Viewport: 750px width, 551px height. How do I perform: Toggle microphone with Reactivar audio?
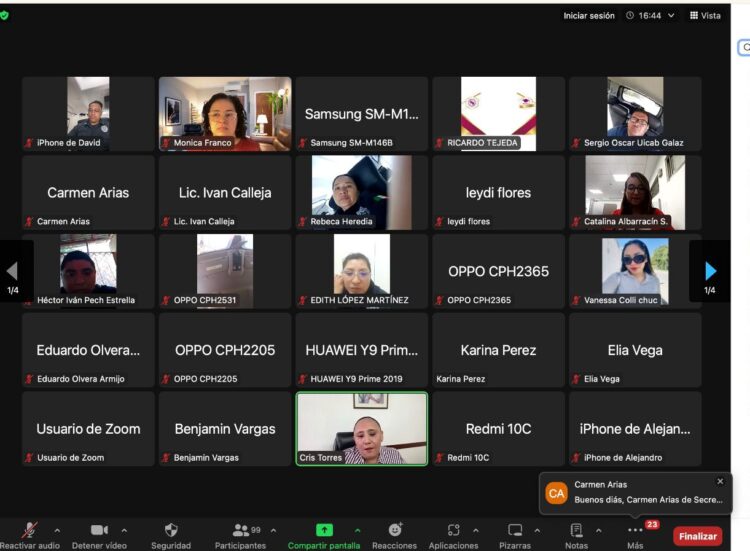click(x=30, y=530)
